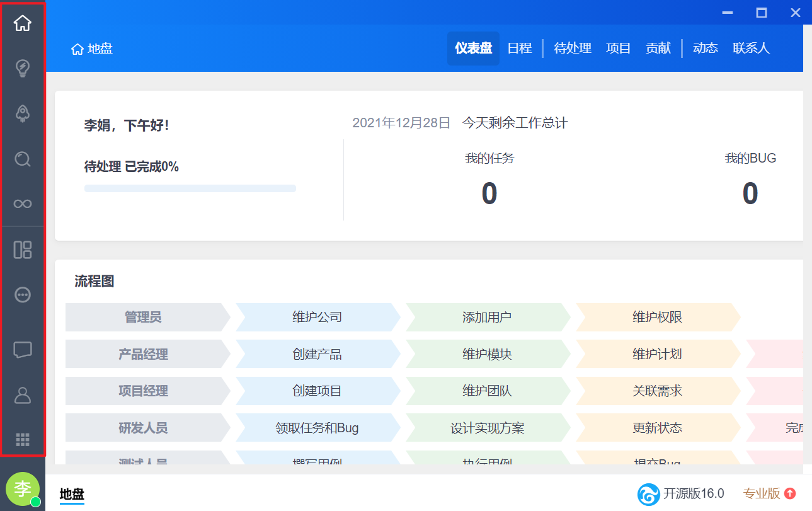
Task: Open the lightbulb product icon in sidebar
Action: coord(23,68)
